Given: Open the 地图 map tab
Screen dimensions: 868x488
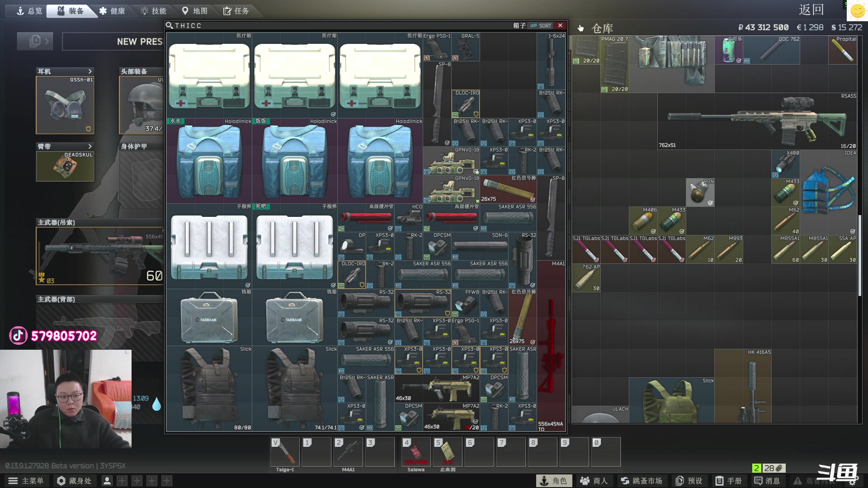Looking at the screenshot, I should (195, 11).
